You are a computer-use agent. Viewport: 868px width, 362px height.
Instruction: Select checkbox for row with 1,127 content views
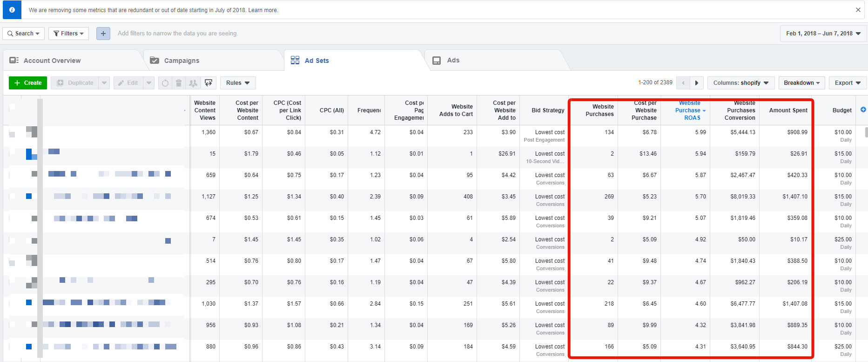(12, 196)
